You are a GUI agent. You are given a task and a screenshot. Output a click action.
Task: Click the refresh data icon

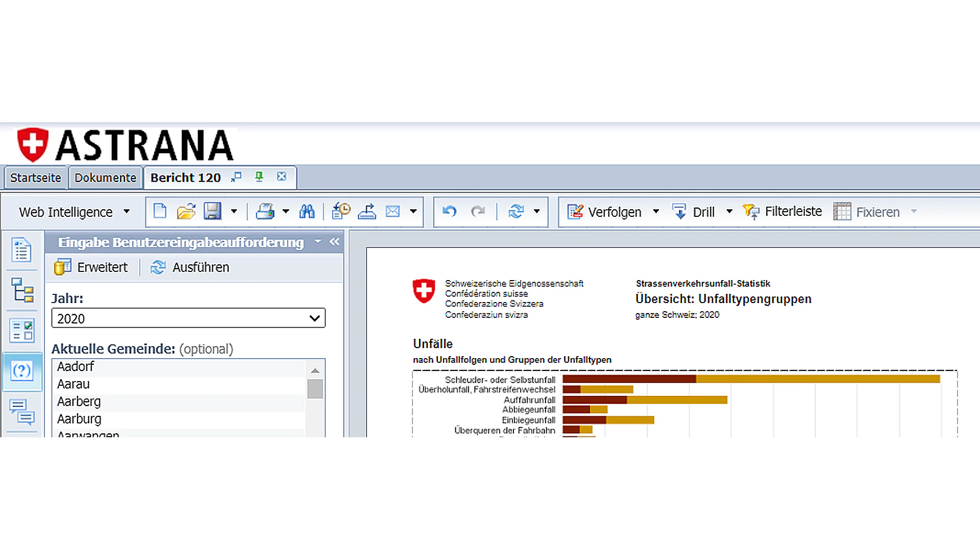coord(516,211)
